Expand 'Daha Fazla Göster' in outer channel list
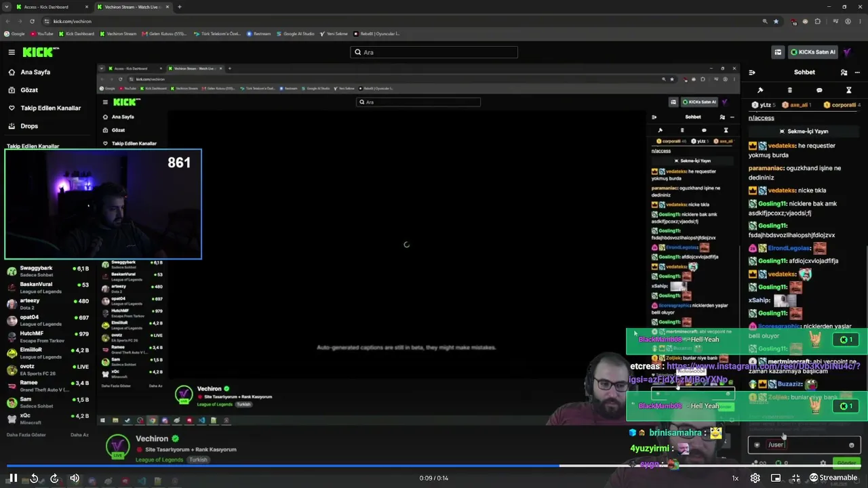 [26, 434]
